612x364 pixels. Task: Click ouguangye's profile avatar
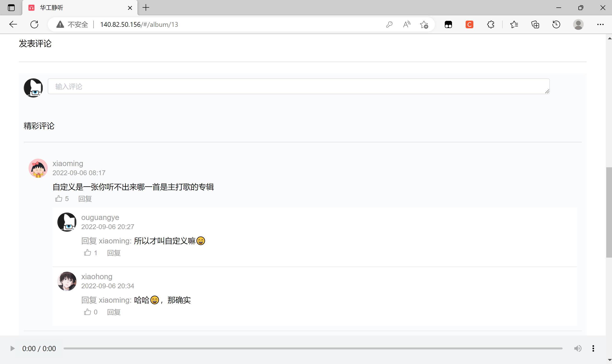pos(67,222)
